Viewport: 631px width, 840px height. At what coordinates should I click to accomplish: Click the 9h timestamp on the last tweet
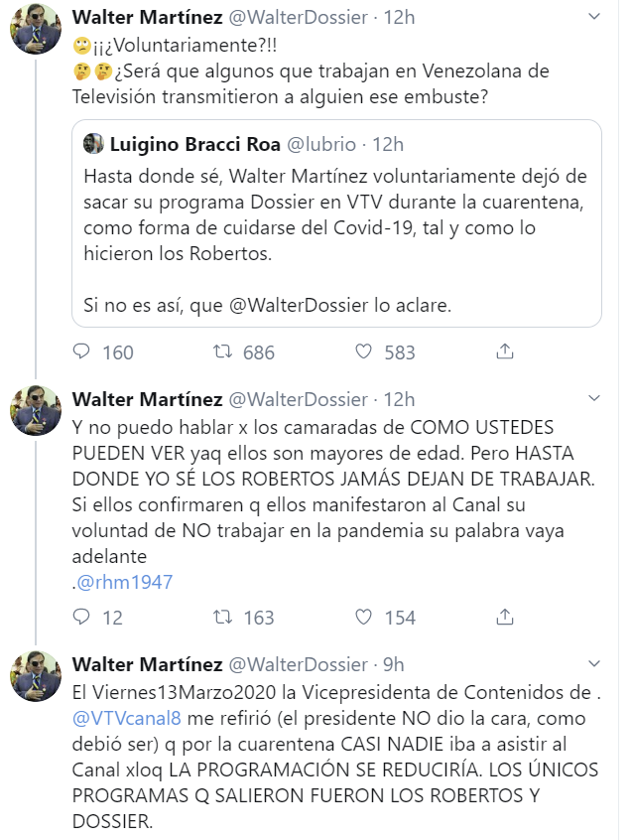pyautogui.click(x=393, y=664)
